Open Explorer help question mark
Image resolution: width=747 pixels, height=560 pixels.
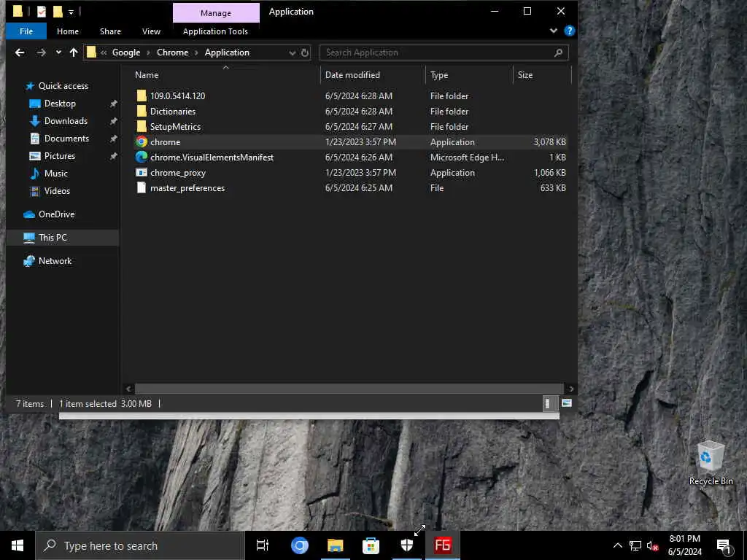tap(569, 31)
